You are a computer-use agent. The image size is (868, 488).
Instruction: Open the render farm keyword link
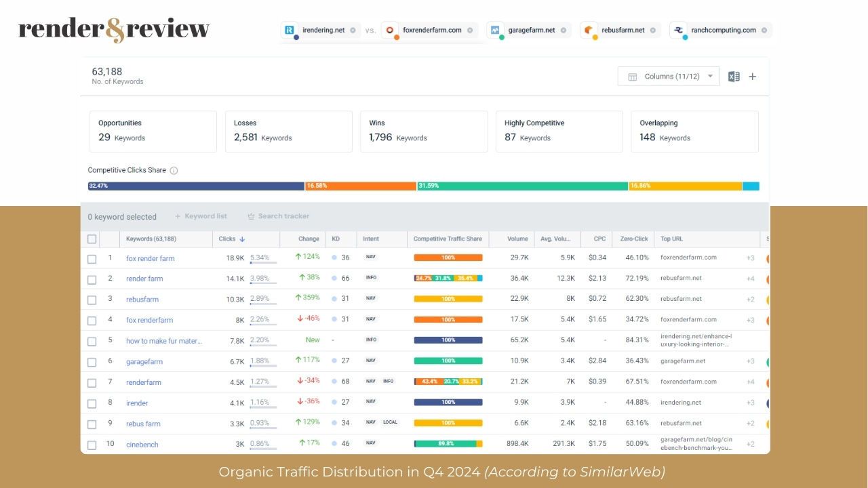[144, 279]
